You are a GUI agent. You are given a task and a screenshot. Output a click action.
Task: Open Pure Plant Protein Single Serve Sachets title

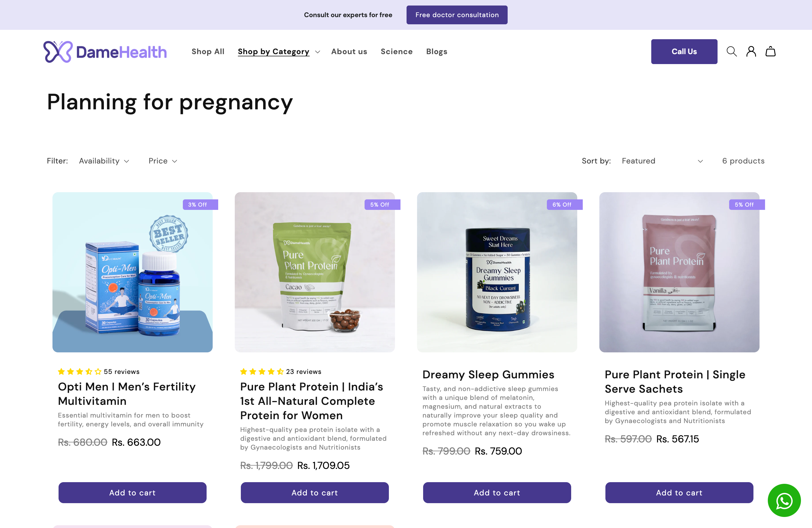(675, 382)
